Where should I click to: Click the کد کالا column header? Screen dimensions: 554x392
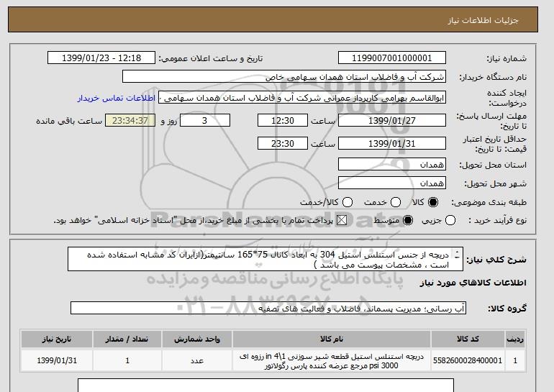468,339
